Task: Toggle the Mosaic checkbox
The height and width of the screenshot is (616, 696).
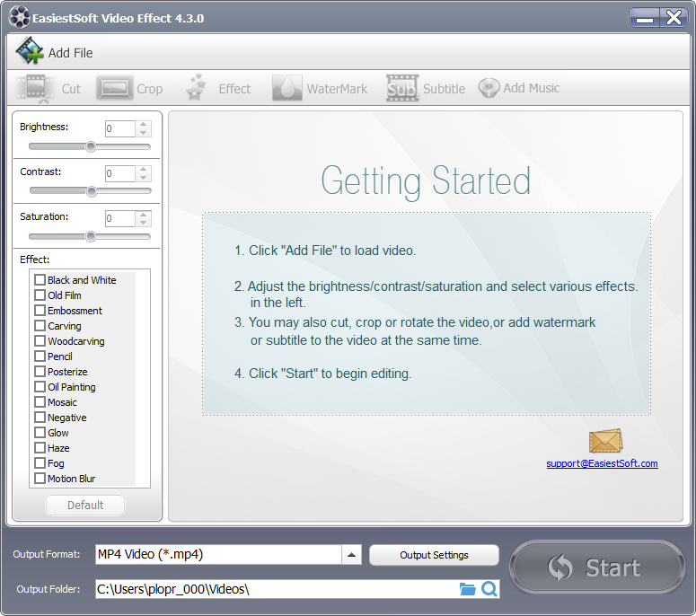Action: [x=40, y=402]
